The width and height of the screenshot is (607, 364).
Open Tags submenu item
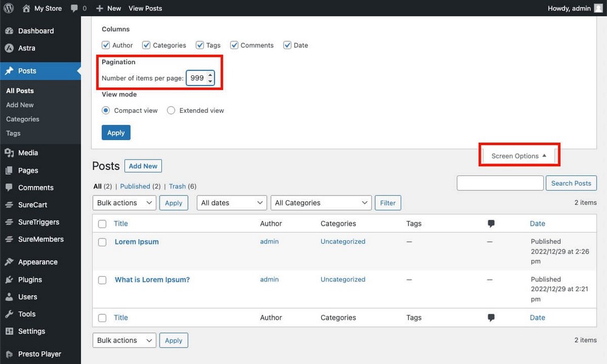(x=13, y=133)
